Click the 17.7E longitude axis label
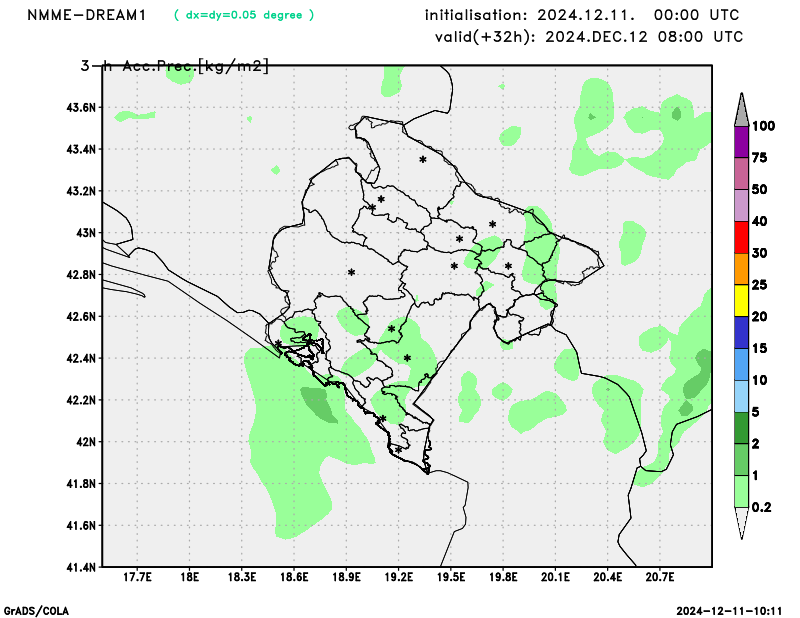 click(137, 577)
